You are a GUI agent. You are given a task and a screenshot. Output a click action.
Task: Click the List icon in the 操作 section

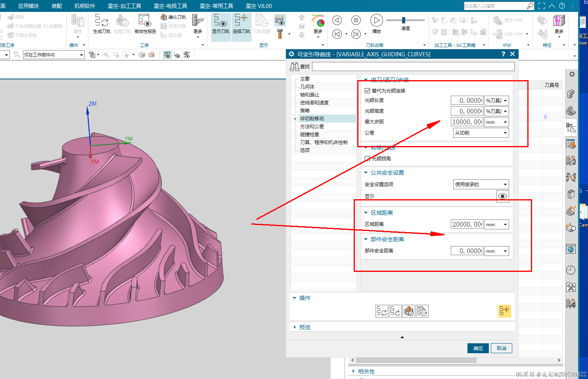coord(422,311)
